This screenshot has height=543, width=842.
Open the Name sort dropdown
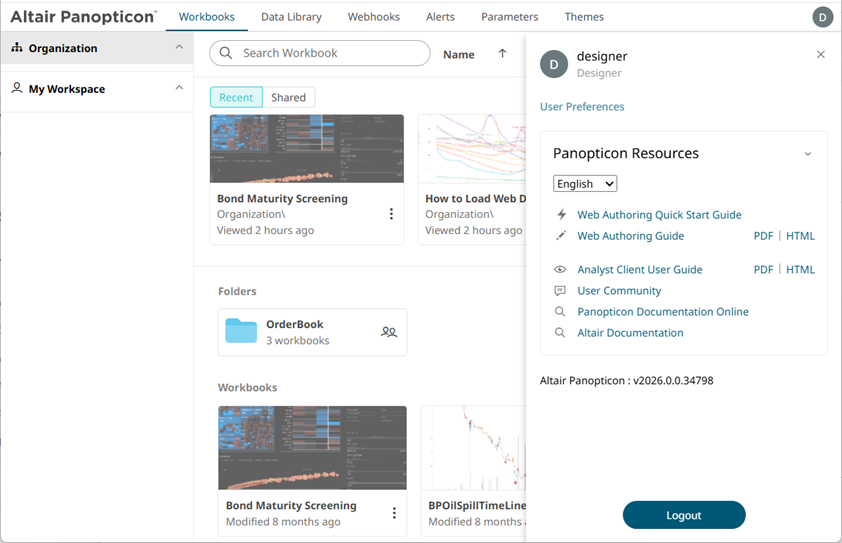pos(459,54)
